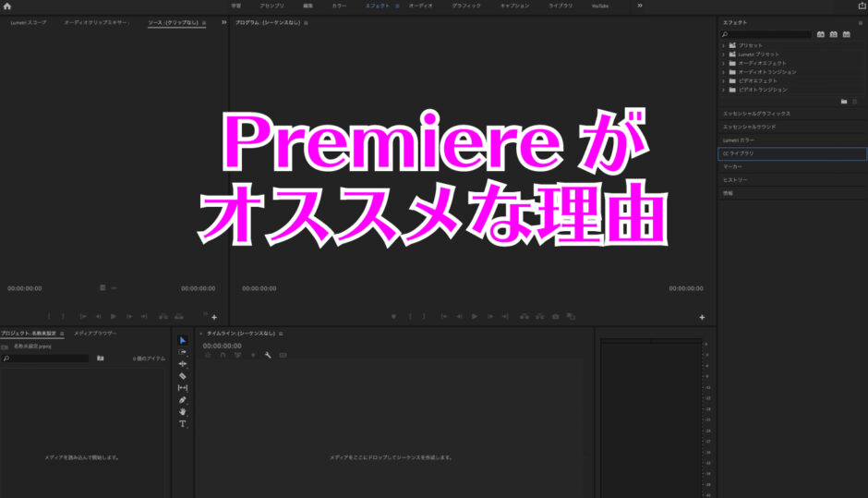
Task: Switch to キャプション workspace
Action: [x=515, y=6]
